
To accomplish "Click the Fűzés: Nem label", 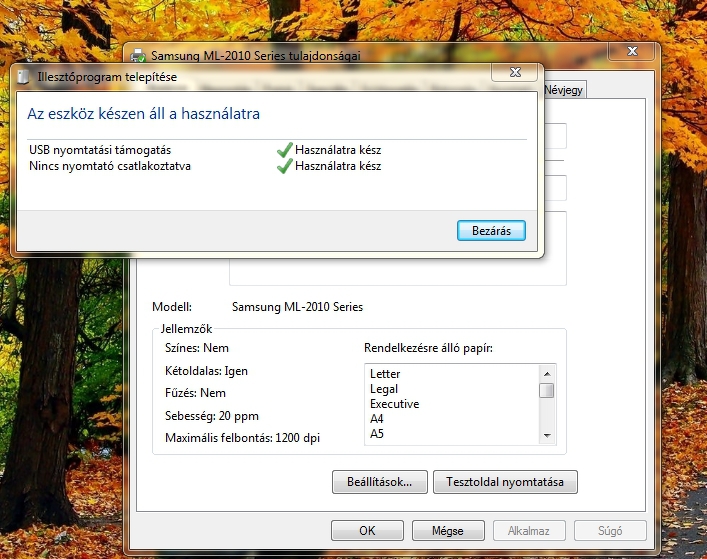I will [x=195, y=393].
